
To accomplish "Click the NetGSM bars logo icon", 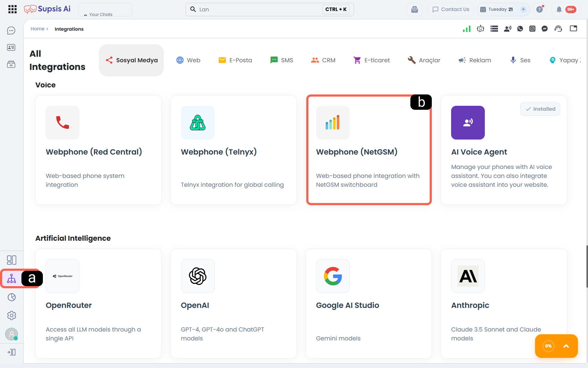I will click(x=333, y=123).
